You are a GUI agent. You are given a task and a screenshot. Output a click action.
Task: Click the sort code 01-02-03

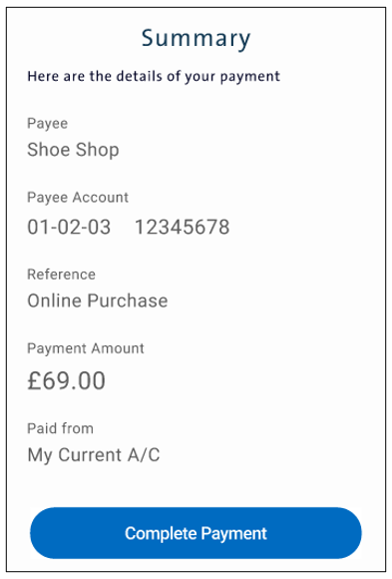tap(69, 227)
